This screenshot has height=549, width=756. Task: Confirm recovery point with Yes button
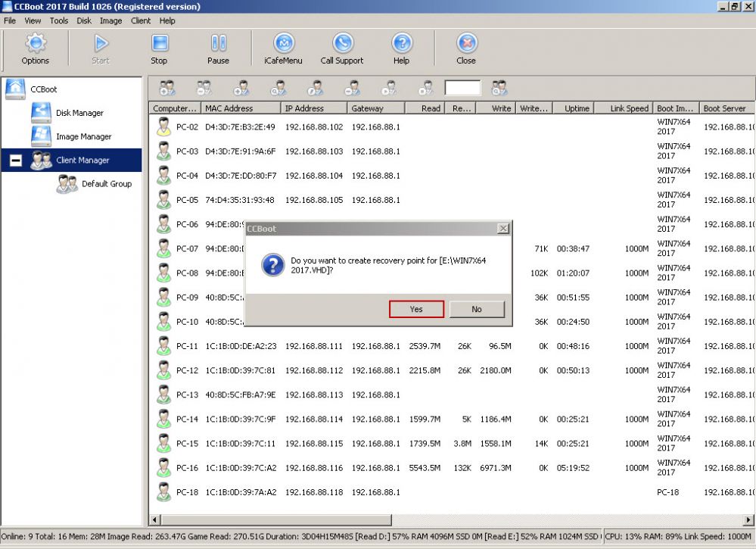pos(416,309)
